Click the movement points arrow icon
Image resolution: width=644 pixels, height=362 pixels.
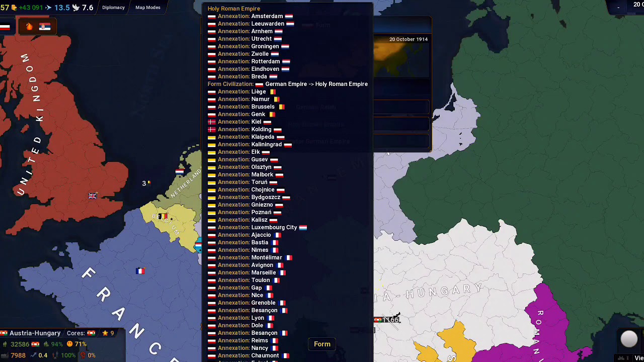point(48,8)
